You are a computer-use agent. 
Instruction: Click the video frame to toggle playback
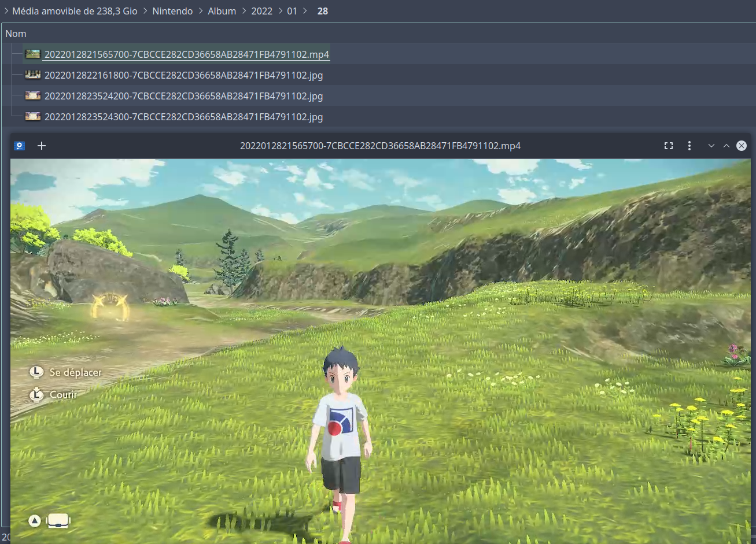point(381,351)
